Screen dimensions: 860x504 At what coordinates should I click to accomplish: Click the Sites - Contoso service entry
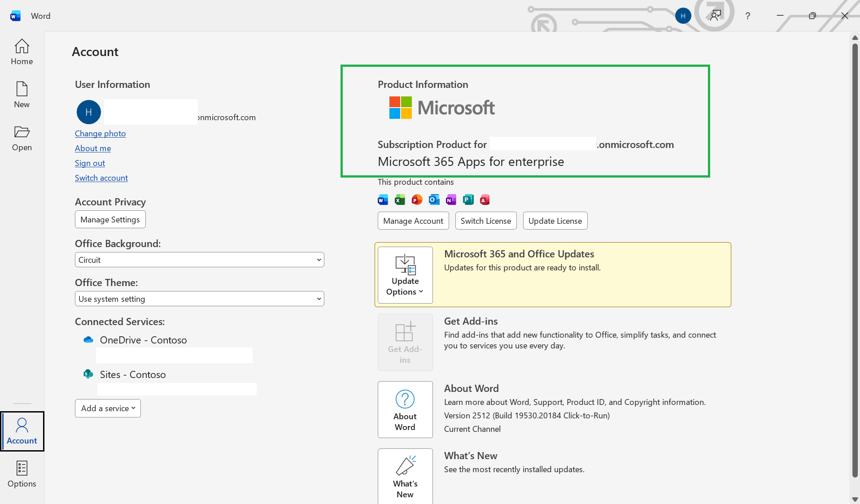tap(133, 374)
